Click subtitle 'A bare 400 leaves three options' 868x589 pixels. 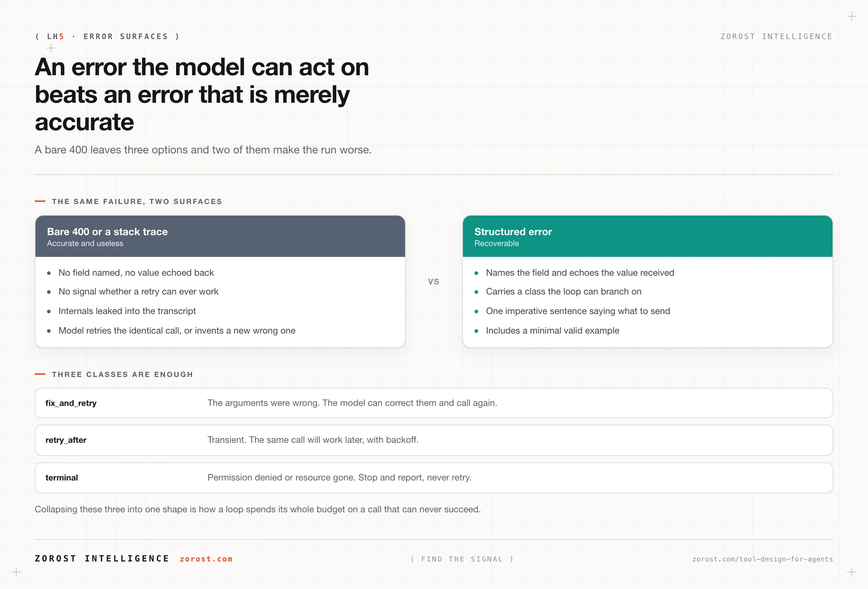203,150
